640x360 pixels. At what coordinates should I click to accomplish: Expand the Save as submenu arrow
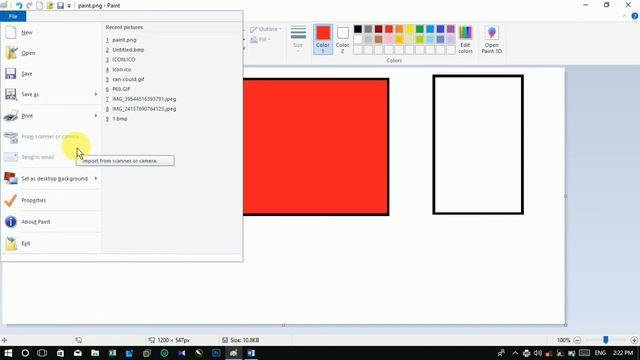coord(96,94)
